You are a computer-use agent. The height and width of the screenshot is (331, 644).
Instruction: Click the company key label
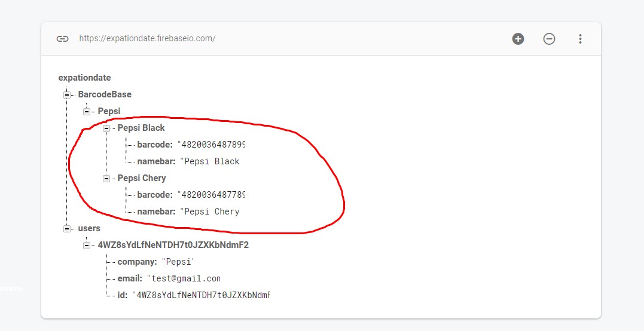pos(137,262)
